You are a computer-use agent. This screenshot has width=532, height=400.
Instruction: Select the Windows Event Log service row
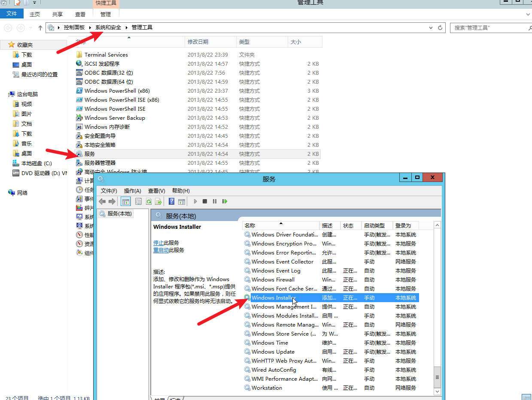pyautogui.click(x=331, y=270)
